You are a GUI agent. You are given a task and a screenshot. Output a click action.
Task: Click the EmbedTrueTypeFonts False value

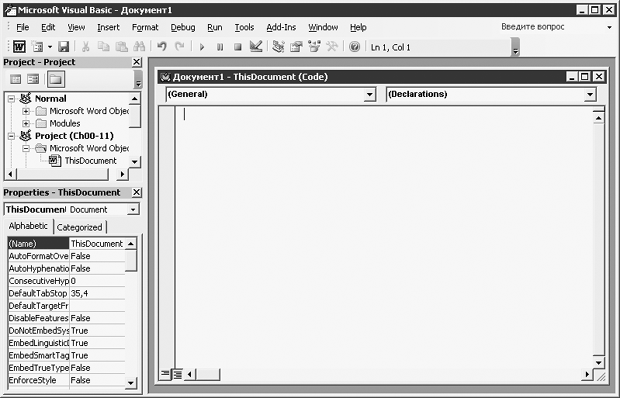click(x=97, y=368)
